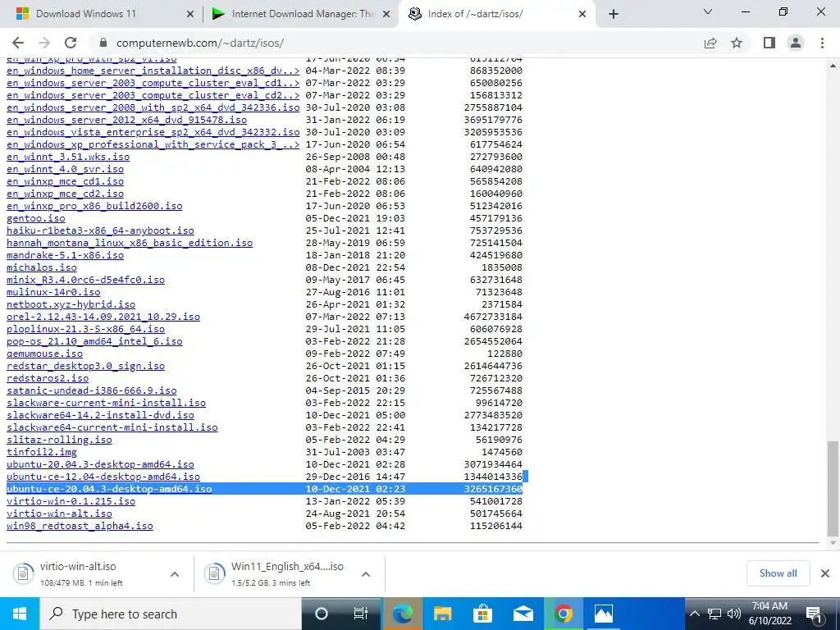
Task: Close the Internet Download Manager tab
Action: tap(386, 14)
